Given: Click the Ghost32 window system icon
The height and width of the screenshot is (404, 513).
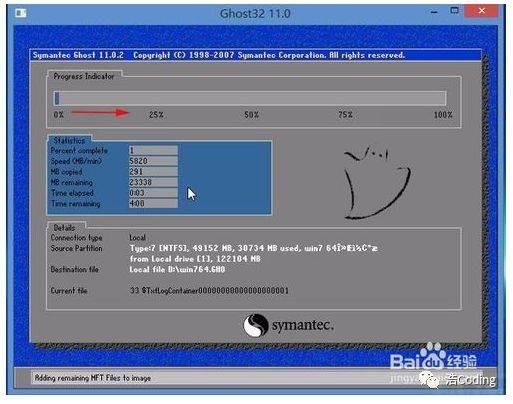Looking at the screenshot, I should pyautogui.click(x=21, y=13).
